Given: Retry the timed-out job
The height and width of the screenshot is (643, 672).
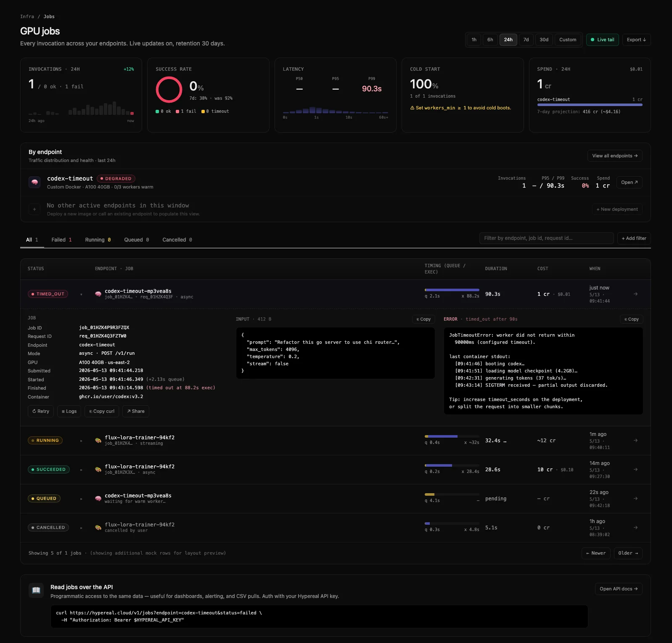Looking at the screenshot, I should tap(41, 412).
